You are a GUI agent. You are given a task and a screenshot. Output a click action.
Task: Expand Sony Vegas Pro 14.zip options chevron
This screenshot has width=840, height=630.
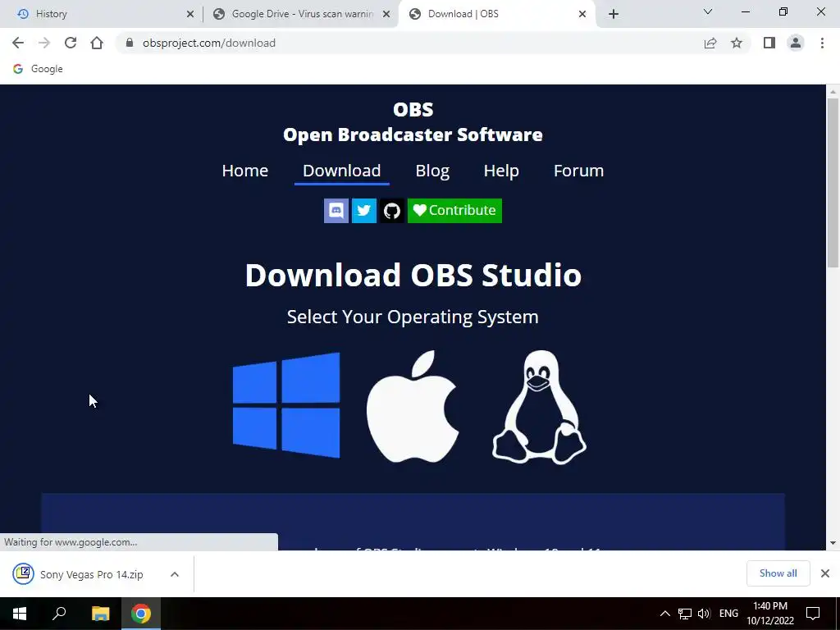175,574
